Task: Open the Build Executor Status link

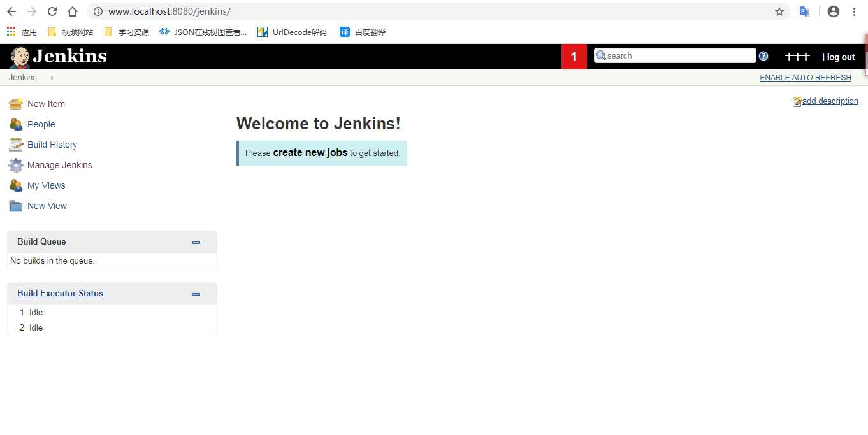Action: (x=60, y=294)
